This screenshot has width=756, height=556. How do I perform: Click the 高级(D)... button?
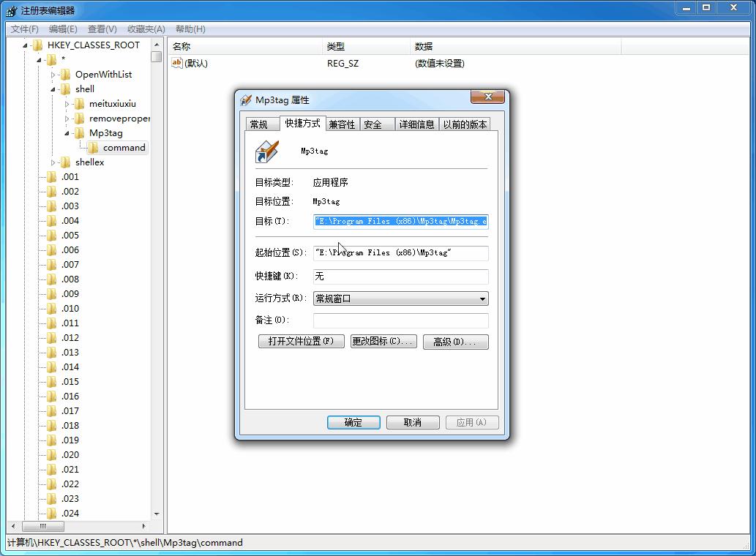pyautogui.click(x=456, y=342)
